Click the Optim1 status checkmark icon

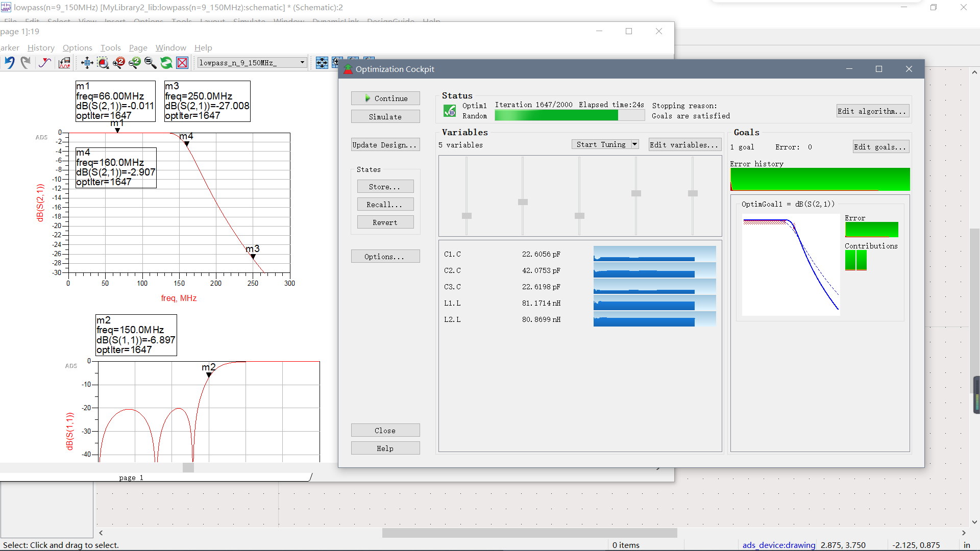(x=450, y=111)
